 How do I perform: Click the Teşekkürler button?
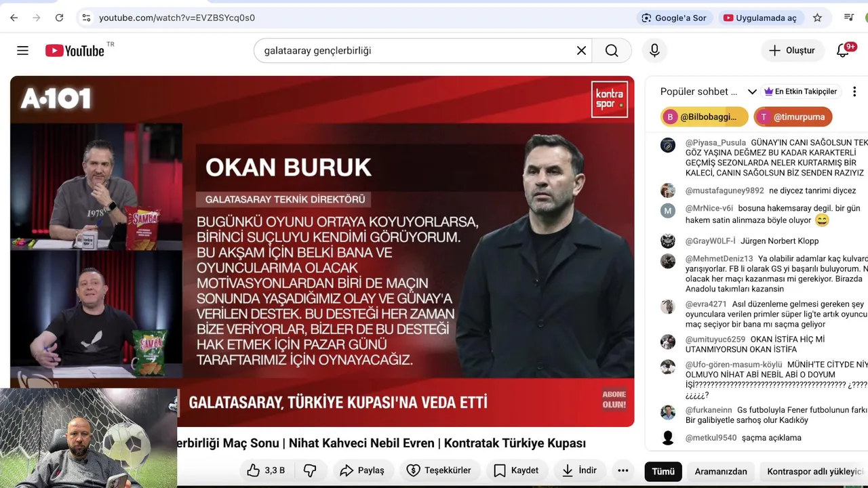point(439,470)
